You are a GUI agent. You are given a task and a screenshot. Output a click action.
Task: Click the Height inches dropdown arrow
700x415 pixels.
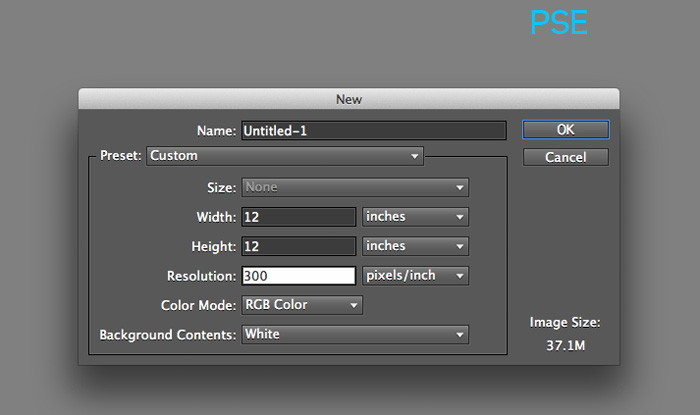click(x=459, y=246)
